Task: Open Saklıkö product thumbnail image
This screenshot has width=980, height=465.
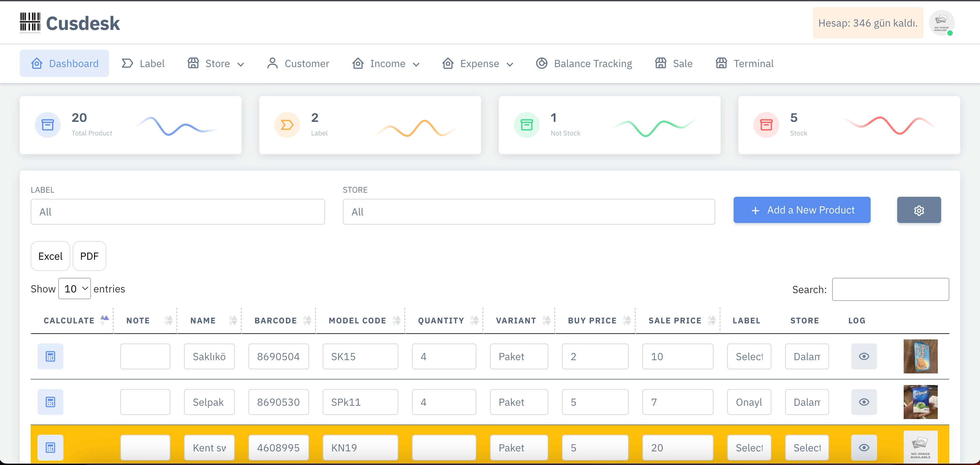Action: [x=920, y=356]
